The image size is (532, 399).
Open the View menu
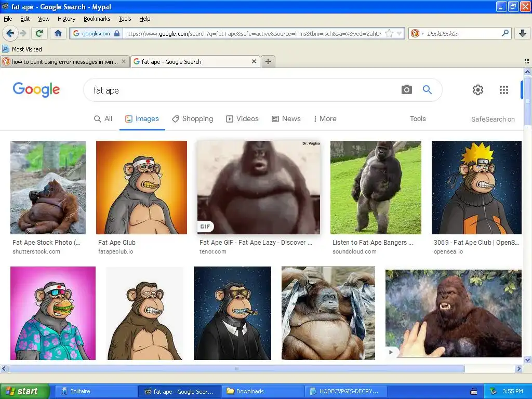pyautogui.click(x=44, y=19)
